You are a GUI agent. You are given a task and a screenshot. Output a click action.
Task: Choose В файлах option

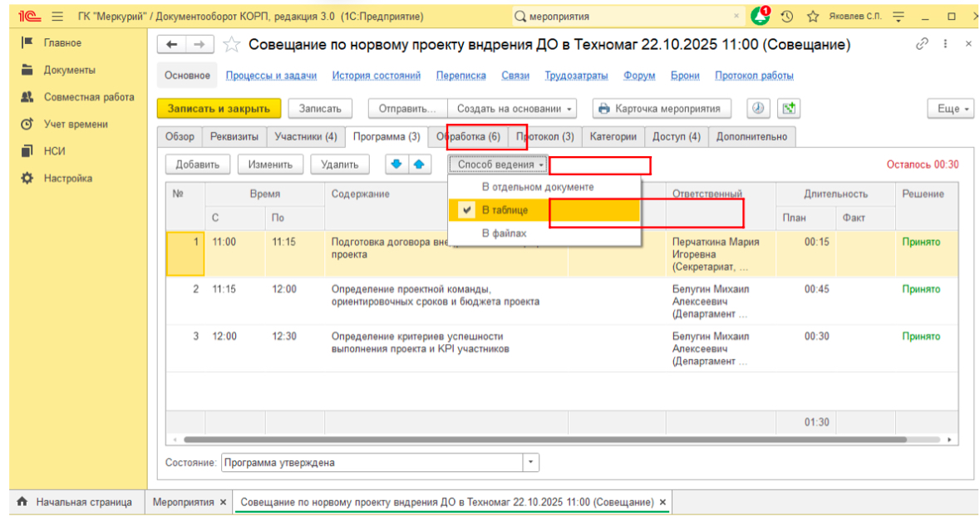click(544, 233)
